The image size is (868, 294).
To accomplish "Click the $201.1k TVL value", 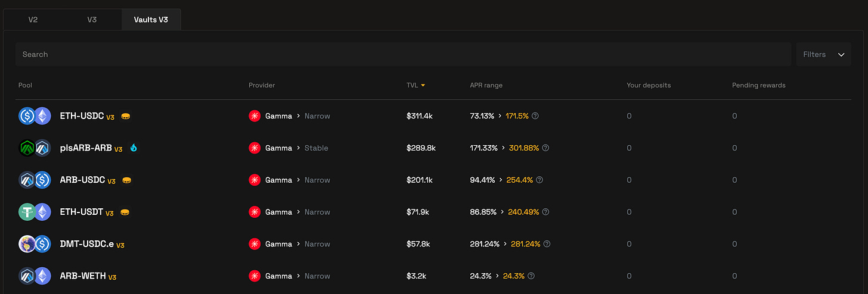I will pyautogui.click(x=420, y=180).
